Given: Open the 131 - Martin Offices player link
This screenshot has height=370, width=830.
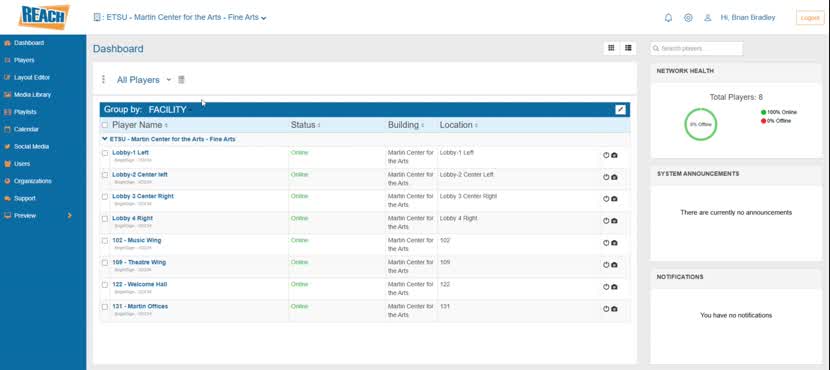Looking at the screenshot, I should click(140, 306).
